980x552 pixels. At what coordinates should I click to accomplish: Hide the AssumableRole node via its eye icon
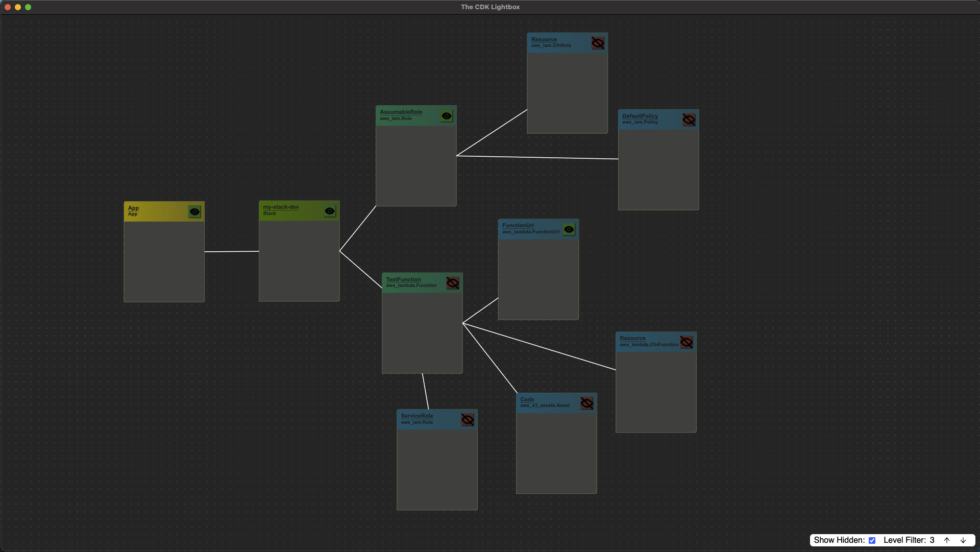point(447,116)
